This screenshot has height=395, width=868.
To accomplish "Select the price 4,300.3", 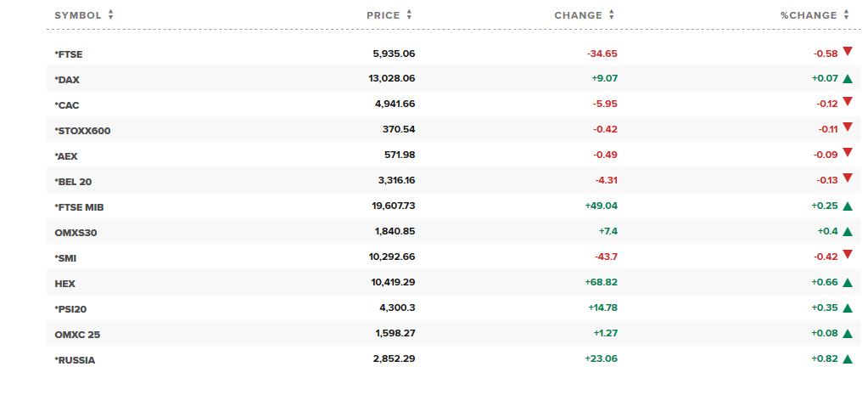I will tap(397, 308).
